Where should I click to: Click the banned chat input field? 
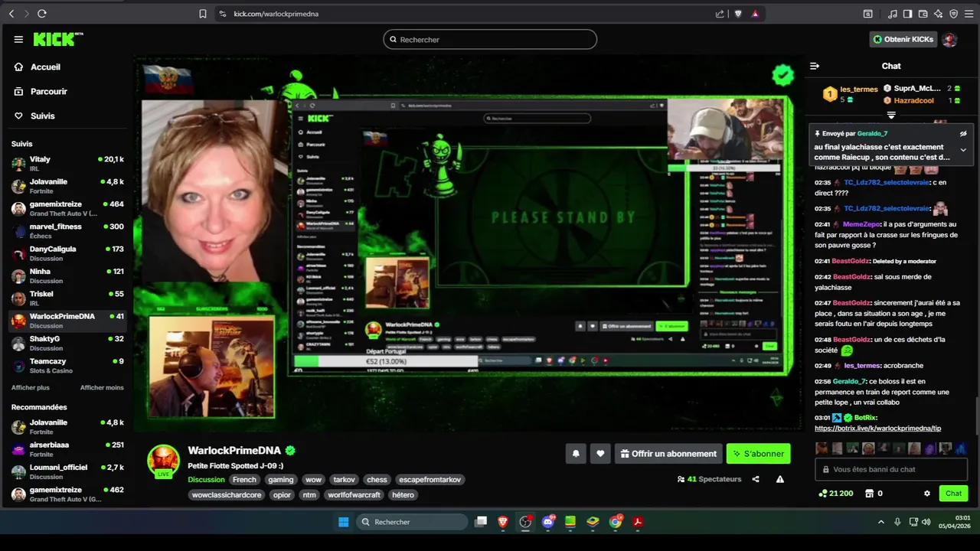click(891, 469)
